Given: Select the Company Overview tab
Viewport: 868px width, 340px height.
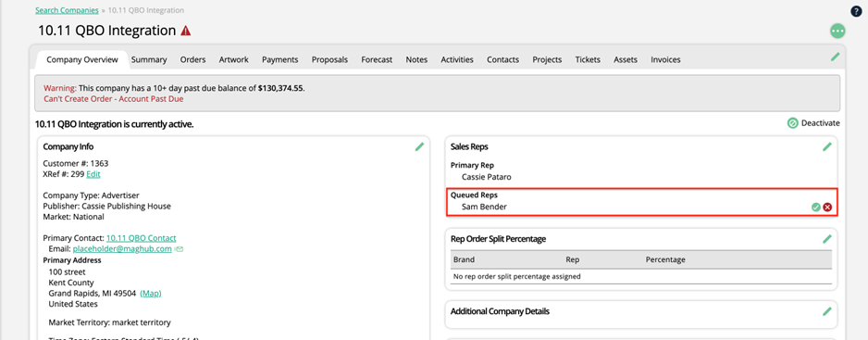Looking at the screenshot, I should (82, 60).
